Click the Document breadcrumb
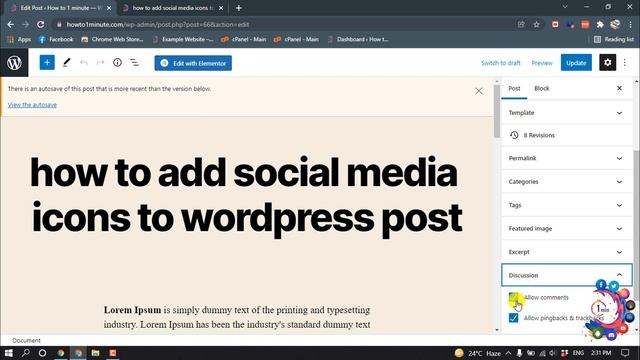Screen dimensions: 640x360 click(26, 340)
